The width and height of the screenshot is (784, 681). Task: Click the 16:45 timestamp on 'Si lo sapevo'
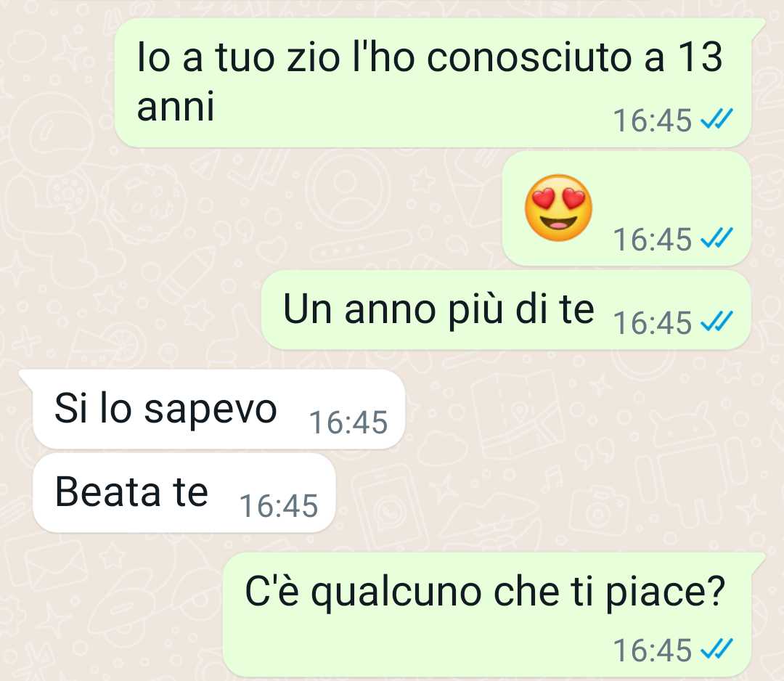click(348, 423)
